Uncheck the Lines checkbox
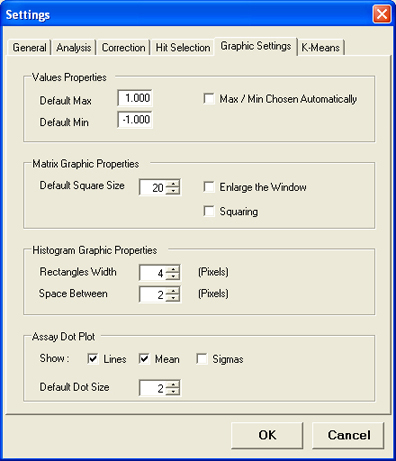This screenshot has height=461, width=396. click(93, 359)
